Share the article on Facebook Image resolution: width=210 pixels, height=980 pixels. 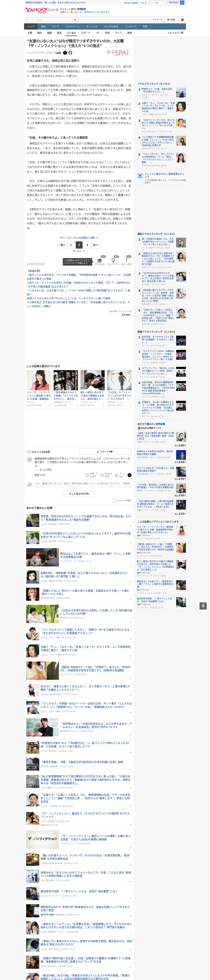[x=70, y=53]
